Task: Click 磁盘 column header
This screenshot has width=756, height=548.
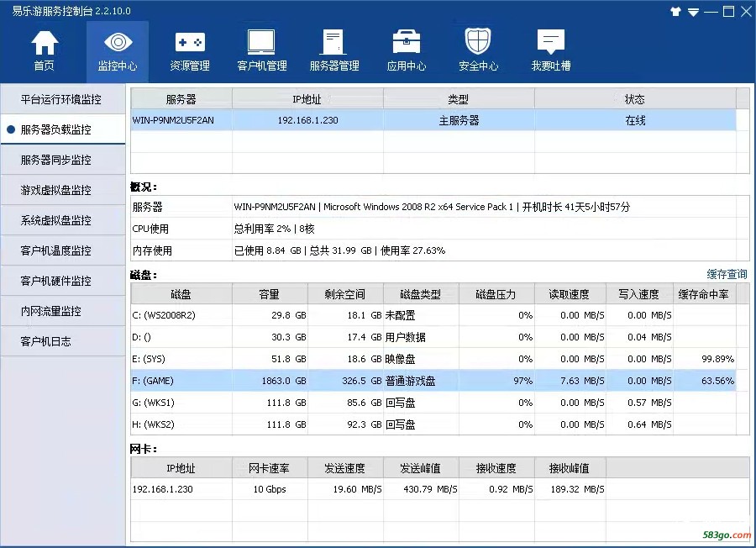Action: 181,294
